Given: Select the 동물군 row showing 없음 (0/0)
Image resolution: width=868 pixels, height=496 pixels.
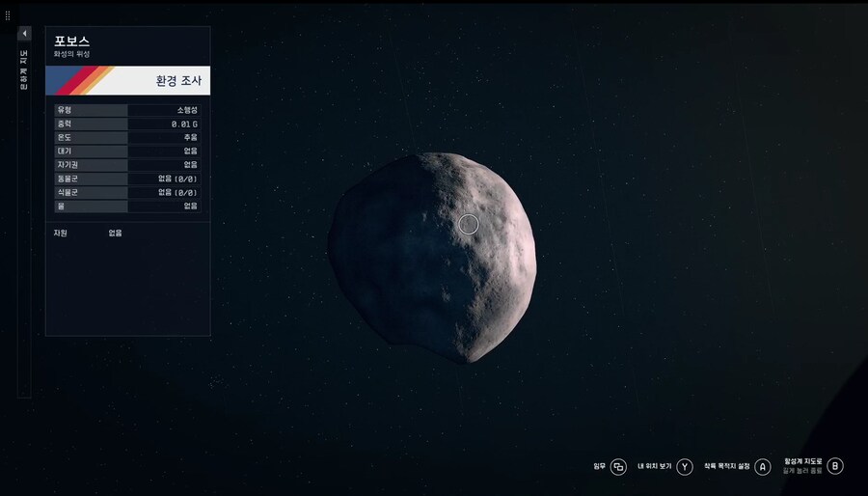Looking at the screenshot, I should tap(127, 179).
